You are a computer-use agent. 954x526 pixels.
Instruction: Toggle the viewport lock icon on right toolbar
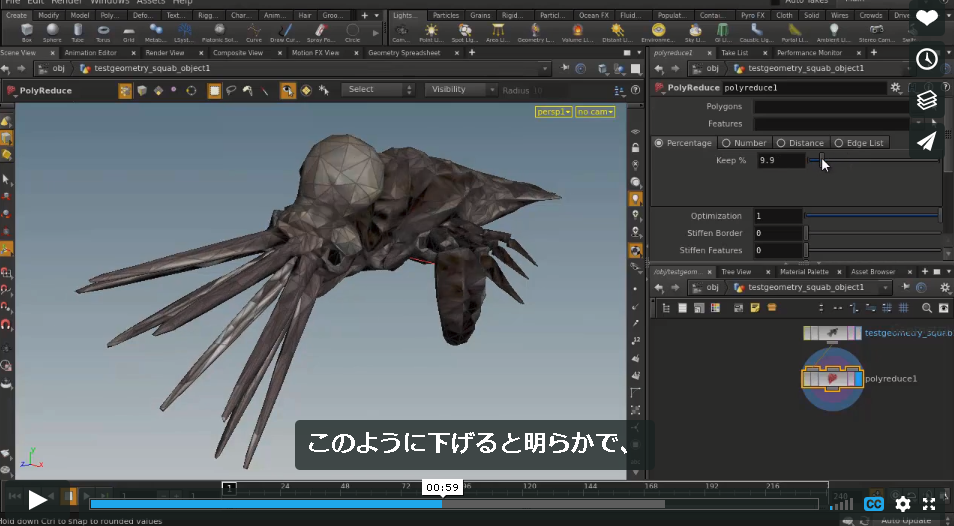(636, 148)
